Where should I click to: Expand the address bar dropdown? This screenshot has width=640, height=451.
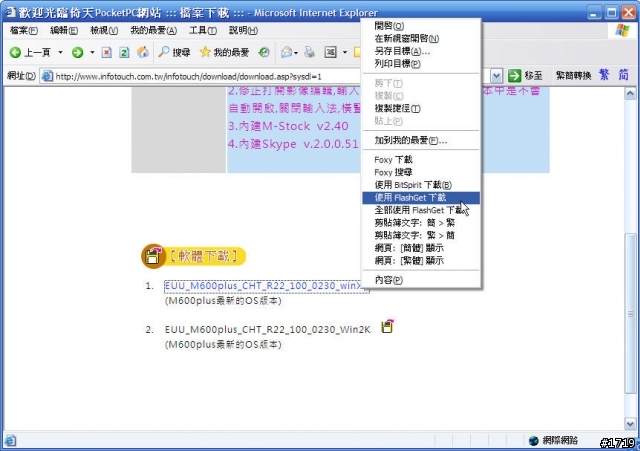click(x=496, y=76)
